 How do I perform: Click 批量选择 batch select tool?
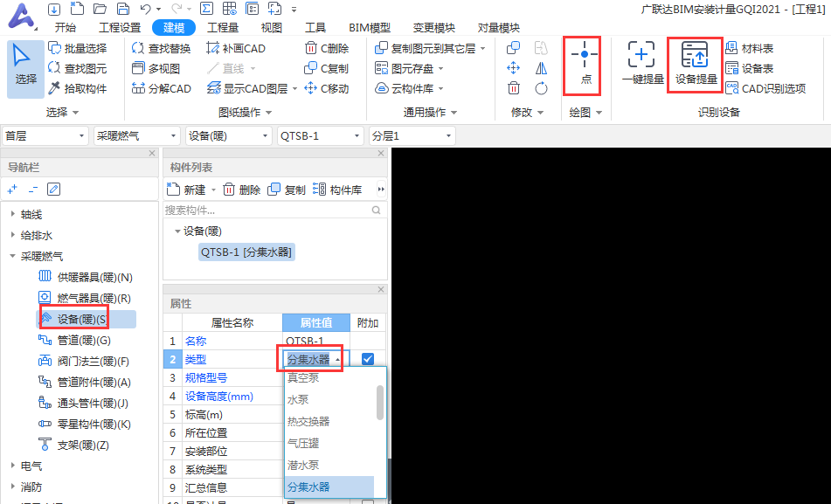[78, 48]
